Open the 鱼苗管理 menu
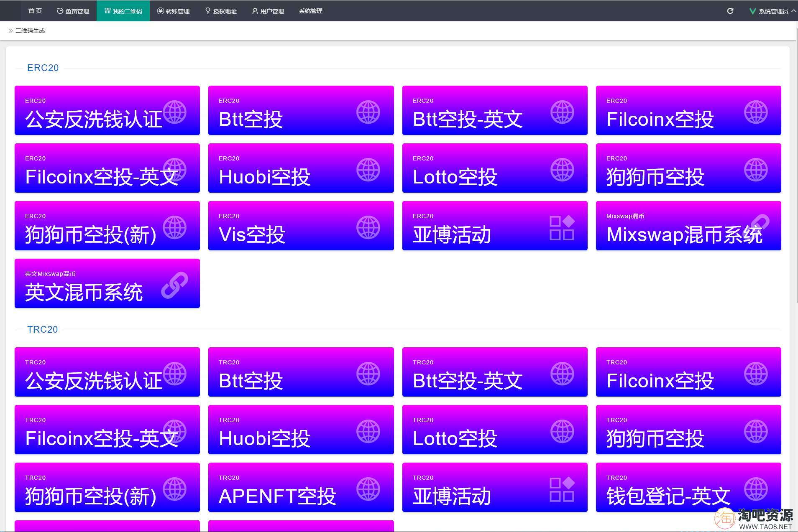 coord(73,11)
